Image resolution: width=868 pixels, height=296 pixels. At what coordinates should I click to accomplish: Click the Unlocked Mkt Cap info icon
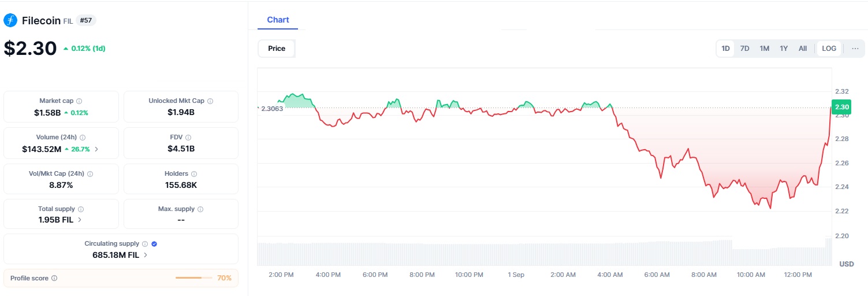[x=210, y=101]
